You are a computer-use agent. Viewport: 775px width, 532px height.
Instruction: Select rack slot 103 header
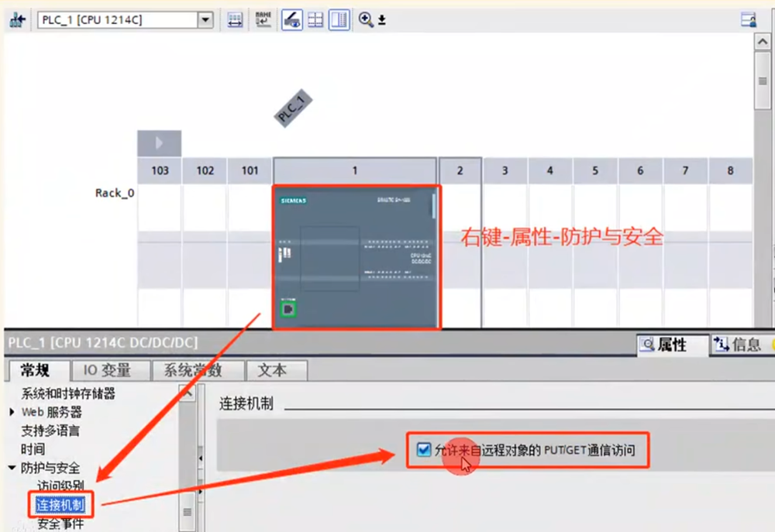click(160, 170)
